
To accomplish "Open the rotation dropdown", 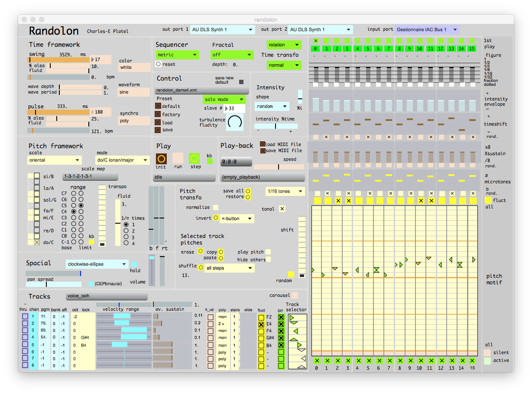I will [x=284, y=45].
